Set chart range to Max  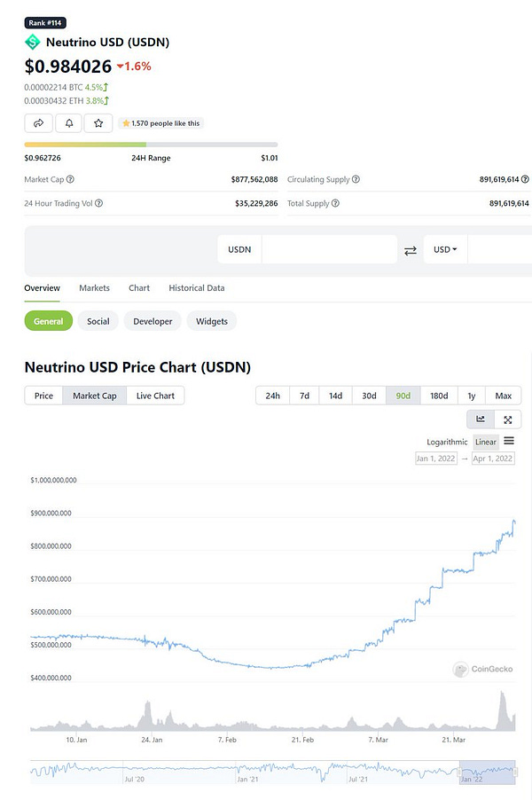pyautogui.click(x=503, y=396)
